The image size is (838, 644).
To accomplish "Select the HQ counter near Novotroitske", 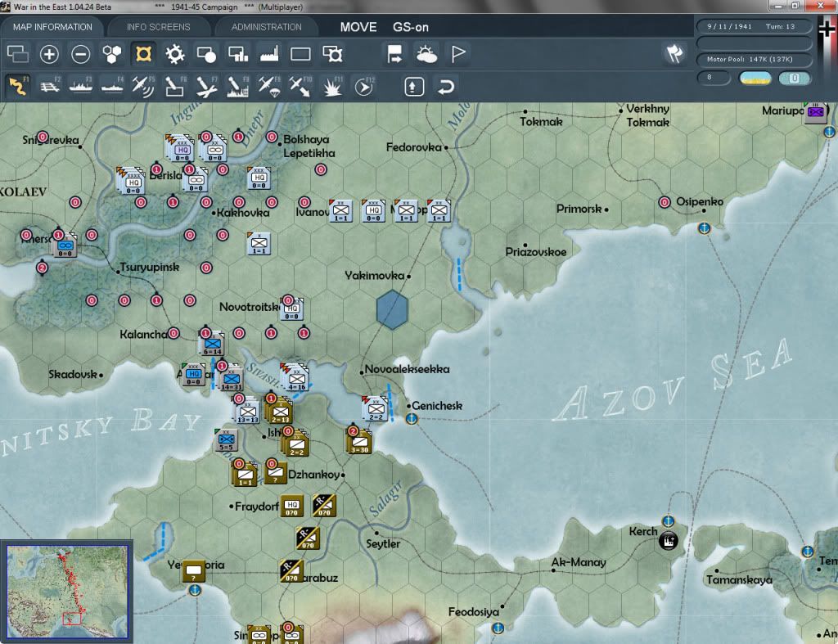I will coord(292,310).
